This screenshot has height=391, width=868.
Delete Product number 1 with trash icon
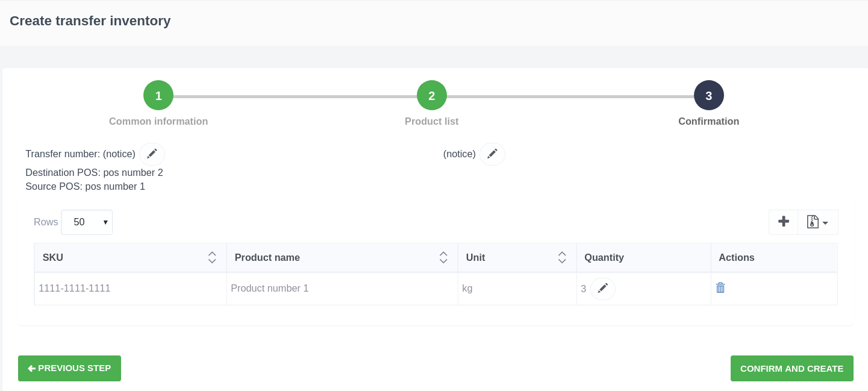pyautogui.click(x=720, y=288)
